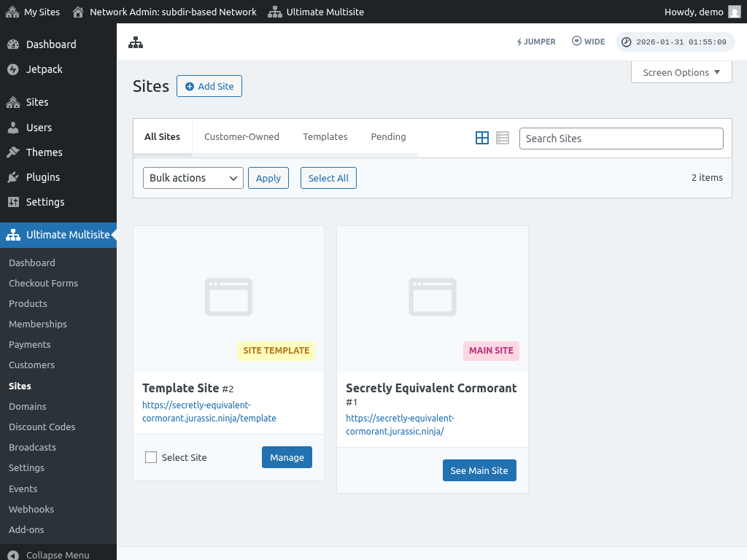Click the Jumper link text

[x=539, y=42]
